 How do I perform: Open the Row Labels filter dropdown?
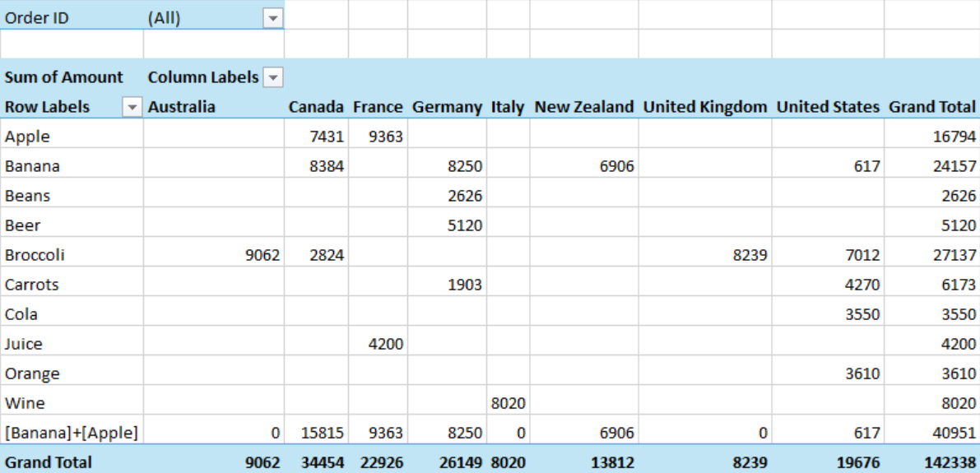coord(131,107)
